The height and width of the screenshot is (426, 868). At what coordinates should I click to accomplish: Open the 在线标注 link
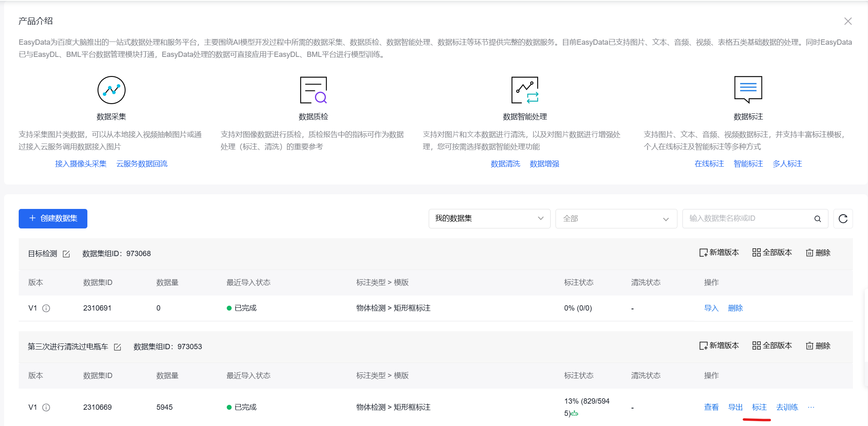pos(709,163)
